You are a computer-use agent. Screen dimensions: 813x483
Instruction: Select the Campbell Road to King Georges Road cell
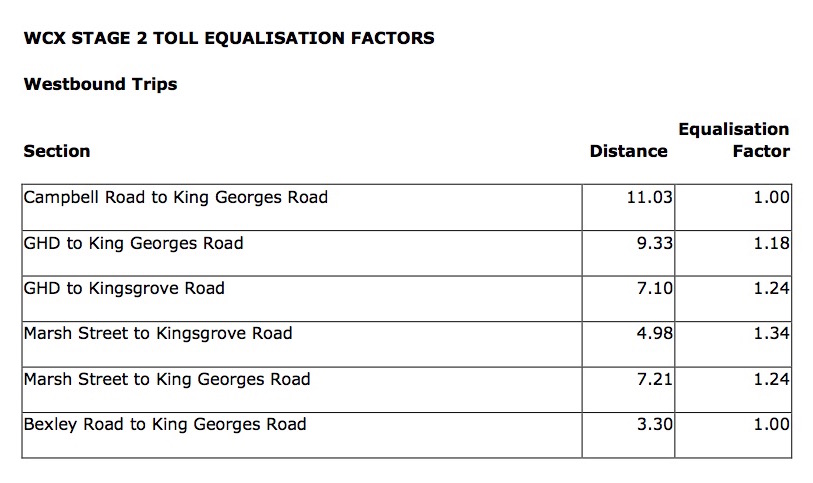[176, 197]
